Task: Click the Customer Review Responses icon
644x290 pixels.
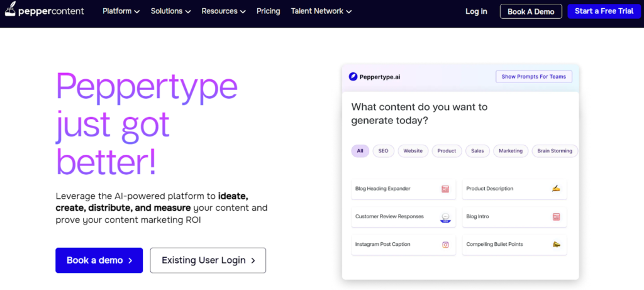Action: 445,217
